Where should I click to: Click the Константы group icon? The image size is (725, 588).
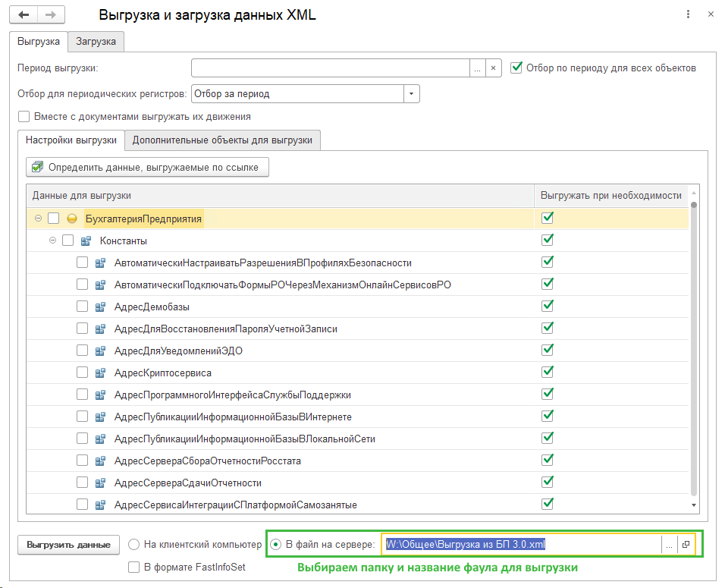pyautogui.click(x=86, y=241)
